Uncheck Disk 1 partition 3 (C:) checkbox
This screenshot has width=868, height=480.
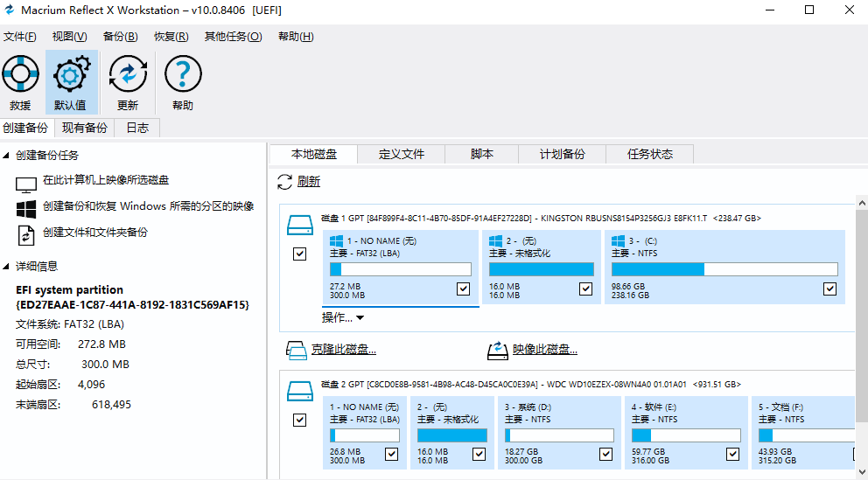pyautogui.click(x=829, y=289)
